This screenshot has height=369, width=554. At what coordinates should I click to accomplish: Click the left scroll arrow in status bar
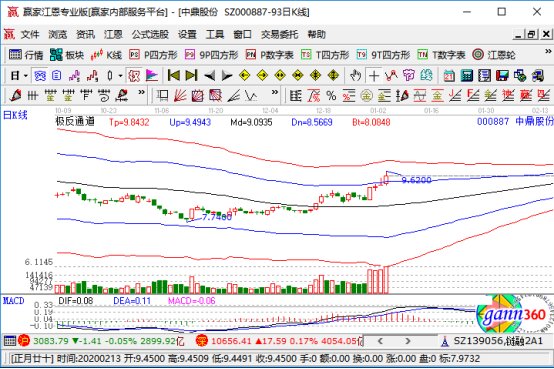tap(381, 341)
